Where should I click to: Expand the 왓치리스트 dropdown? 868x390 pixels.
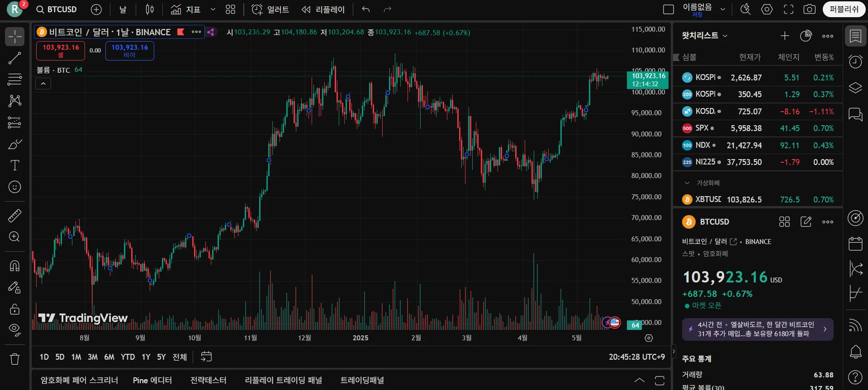click(x=705, y=36)
